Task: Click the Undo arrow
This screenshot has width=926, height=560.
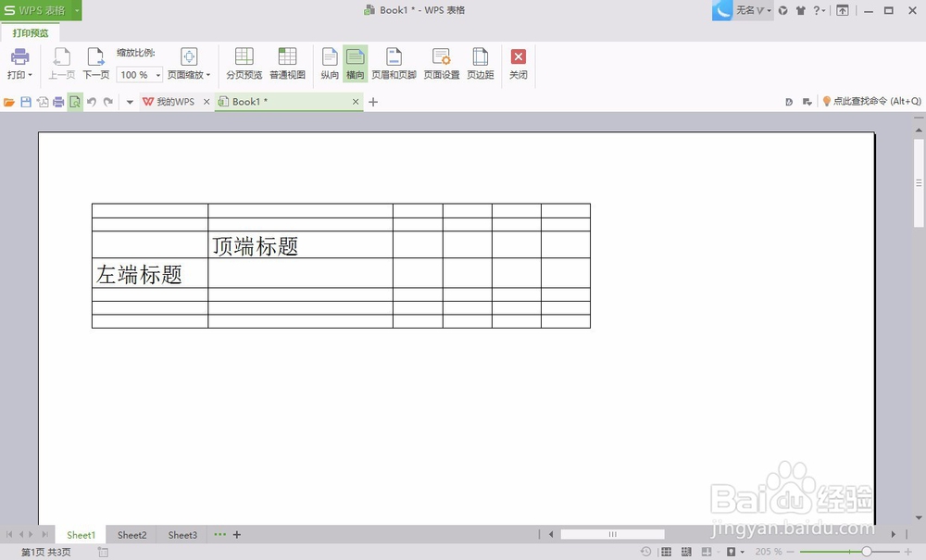Action: [x=92, y=102]
